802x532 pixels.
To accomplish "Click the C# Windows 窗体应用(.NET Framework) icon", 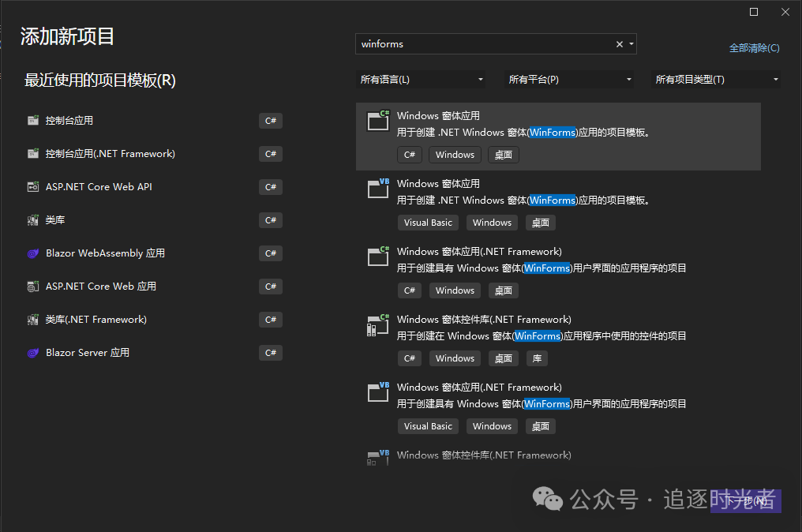I will [378, 257].
